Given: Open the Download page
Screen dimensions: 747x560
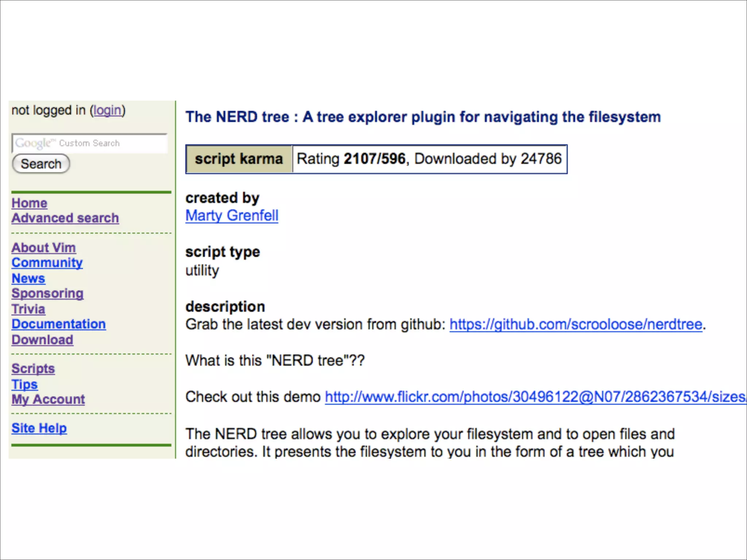Looking at the screenshot, I should (42, 340).
